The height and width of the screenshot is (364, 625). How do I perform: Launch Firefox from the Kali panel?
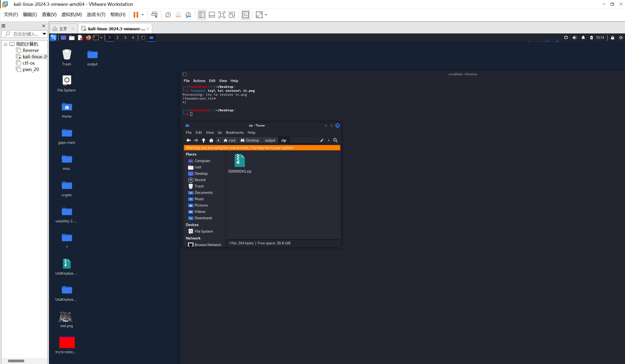click(88, 37)
